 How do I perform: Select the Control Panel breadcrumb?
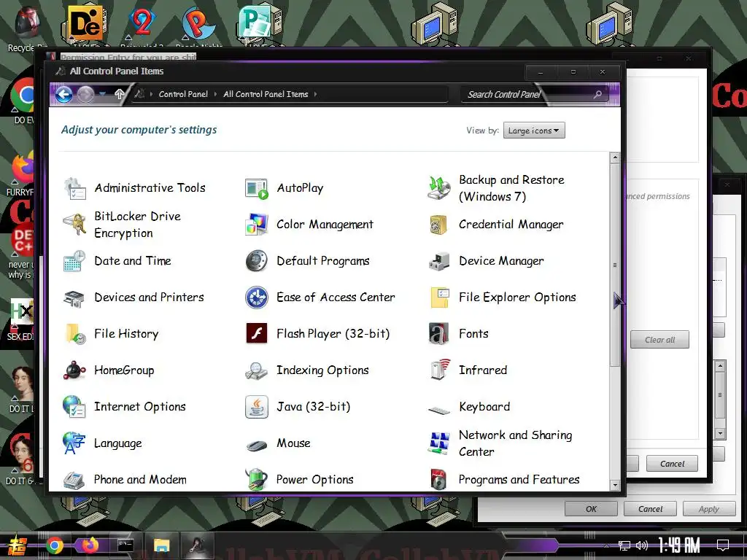pyautogui.click(x=183, y=94)
